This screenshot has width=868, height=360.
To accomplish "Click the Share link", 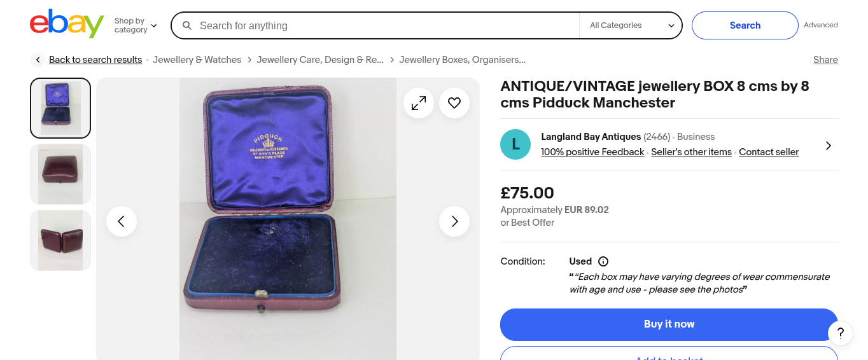I will point(825,60).
